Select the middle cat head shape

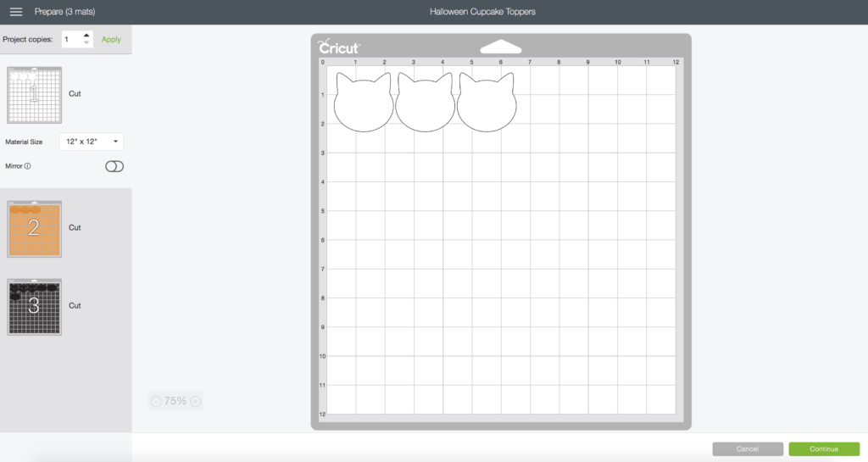[x=426, y=103]
